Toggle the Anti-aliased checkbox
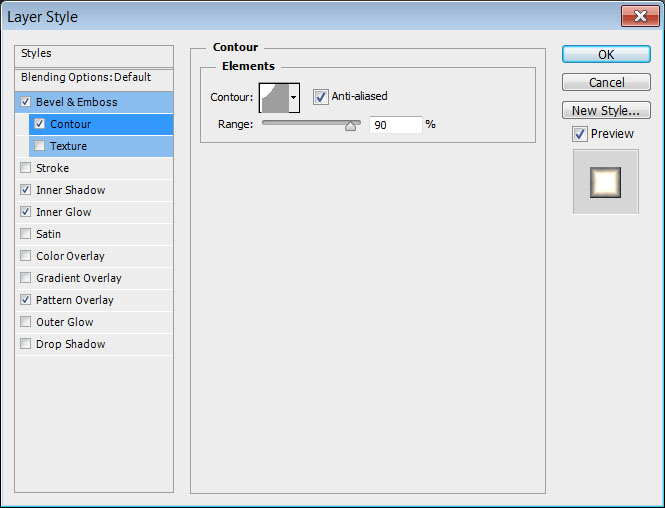665x508 pixels. click(x=321, y=97)
